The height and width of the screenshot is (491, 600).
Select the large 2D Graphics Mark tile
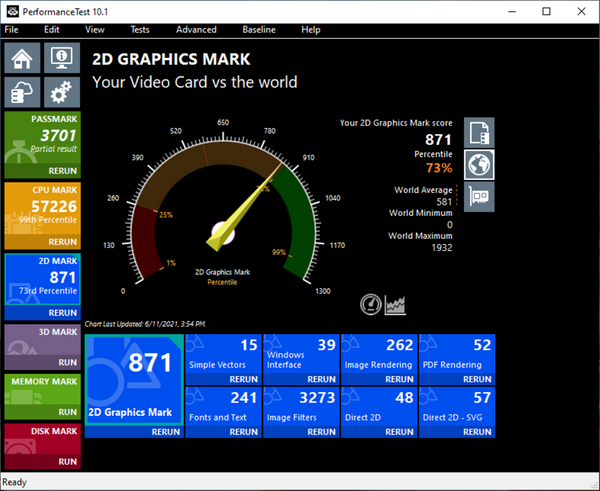point(134,380)
